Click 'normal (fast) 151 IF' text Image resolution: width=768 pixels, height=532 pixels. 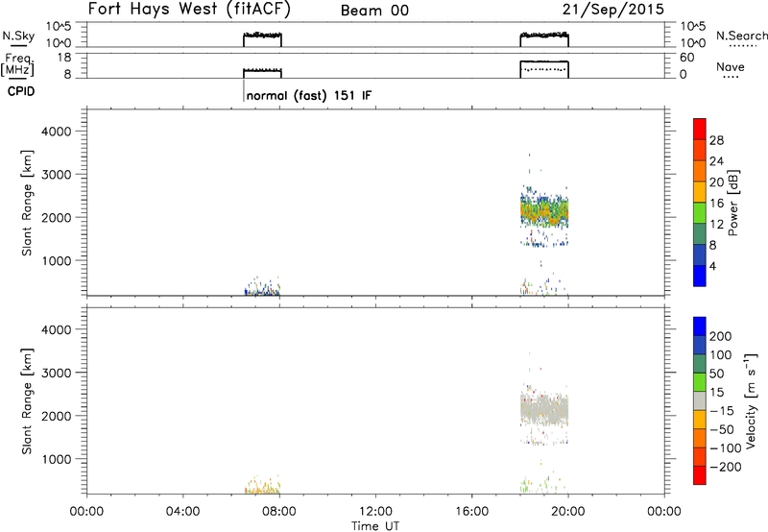tap(309, 95)
